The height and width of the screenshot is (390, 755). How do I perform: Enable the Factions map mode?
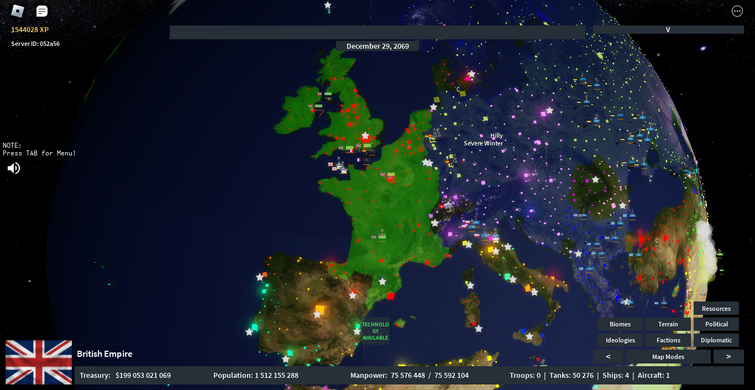tap(668, 340)
